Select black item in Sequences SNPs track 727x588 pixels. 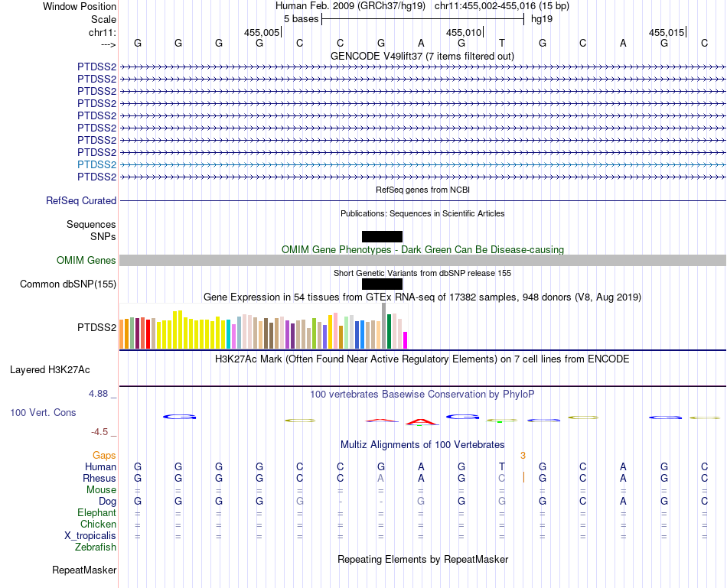pyautogui.click(x=382, y=236)
